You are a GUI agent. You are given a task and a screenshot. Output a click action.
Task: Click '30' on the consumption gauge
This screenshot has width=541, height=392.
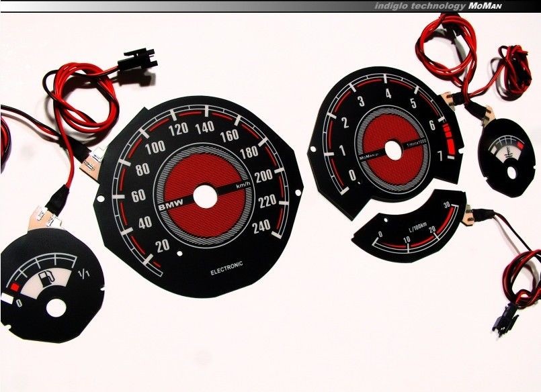click(x=447, y=205)
